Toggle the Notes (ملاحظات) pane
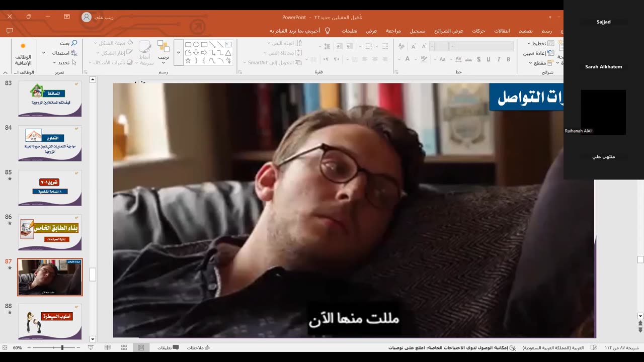This screenshot has width=644, height=362. coord(198,347)
